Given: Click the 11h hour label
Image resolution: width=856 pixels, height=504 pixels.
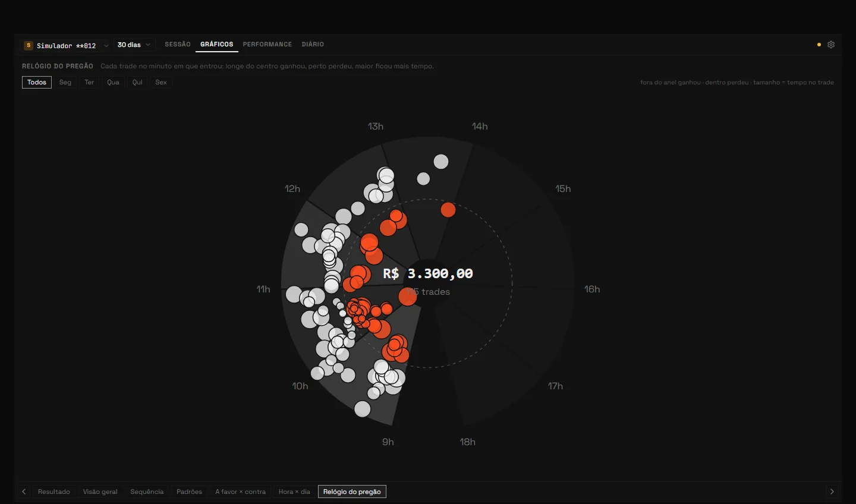Looking at the screenshot, I should [x=263, y=289].
